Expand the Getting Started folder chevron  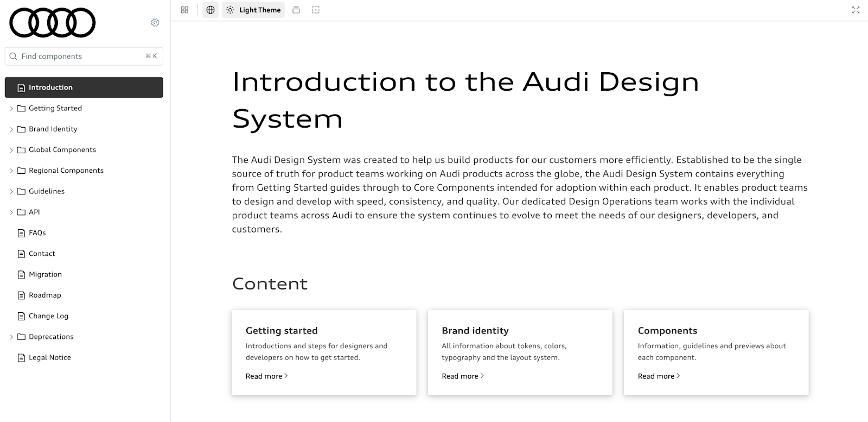11,109
